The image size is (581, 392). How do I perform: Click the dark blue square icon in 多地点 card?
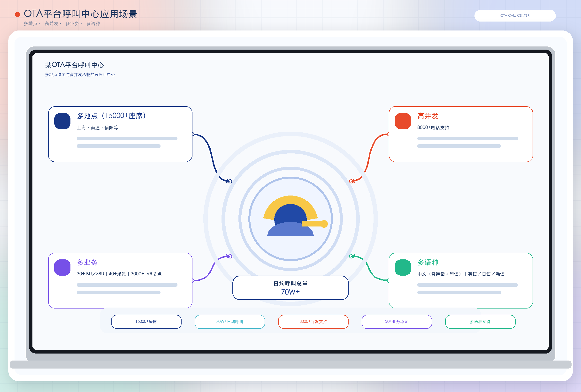pyautogui.click(x=62, y=121)
